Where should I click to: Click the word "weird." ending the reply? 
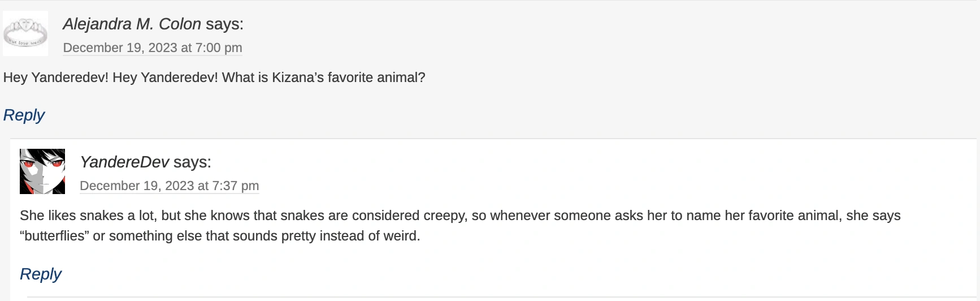(x=401, y=236)
